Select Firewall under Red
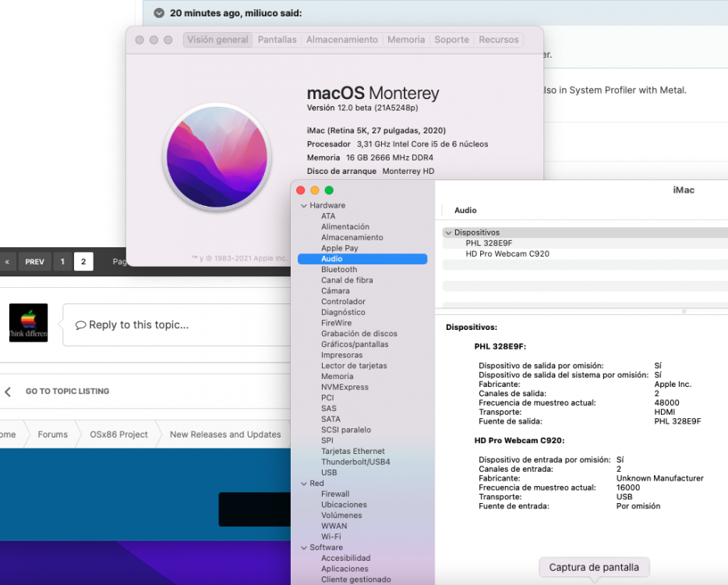This screenshot has width=728, height=585. 335,494
